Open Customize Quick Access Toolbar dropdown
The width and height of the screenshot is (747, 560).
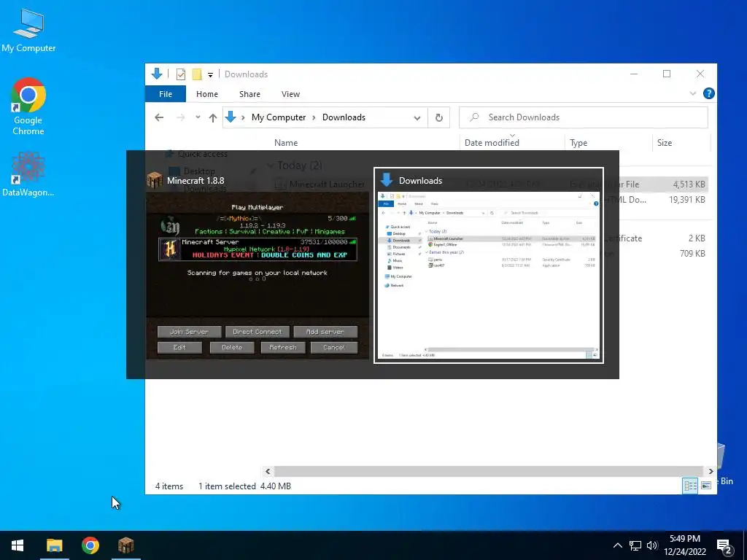point(210,75)
